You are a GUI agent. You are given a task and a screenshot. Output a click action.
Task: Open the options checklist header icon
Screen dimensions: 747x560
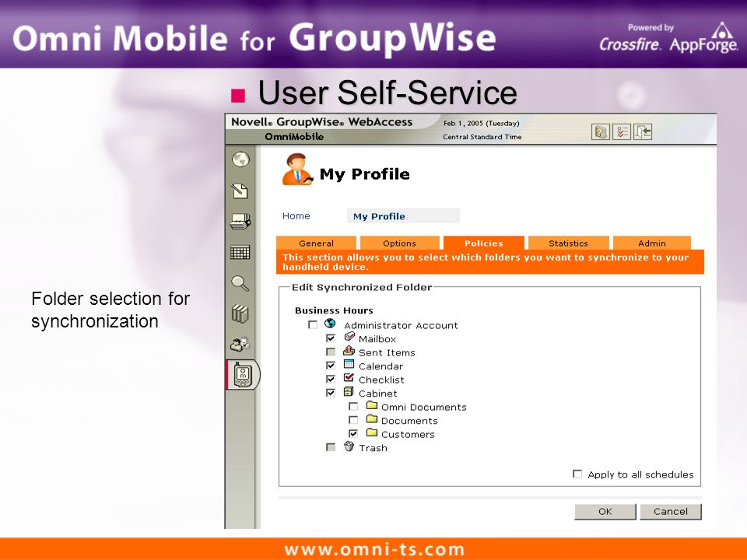[622, 131]
